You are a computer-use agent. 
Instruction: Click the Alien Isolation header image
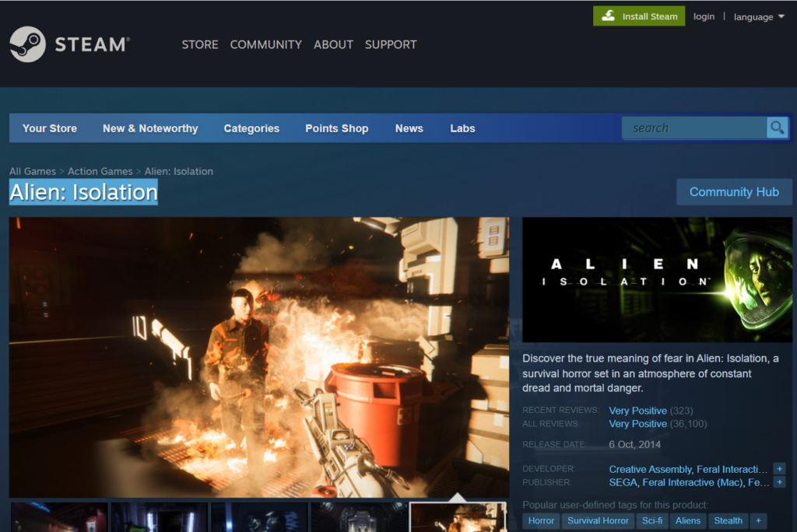click(x=657, y=279)
